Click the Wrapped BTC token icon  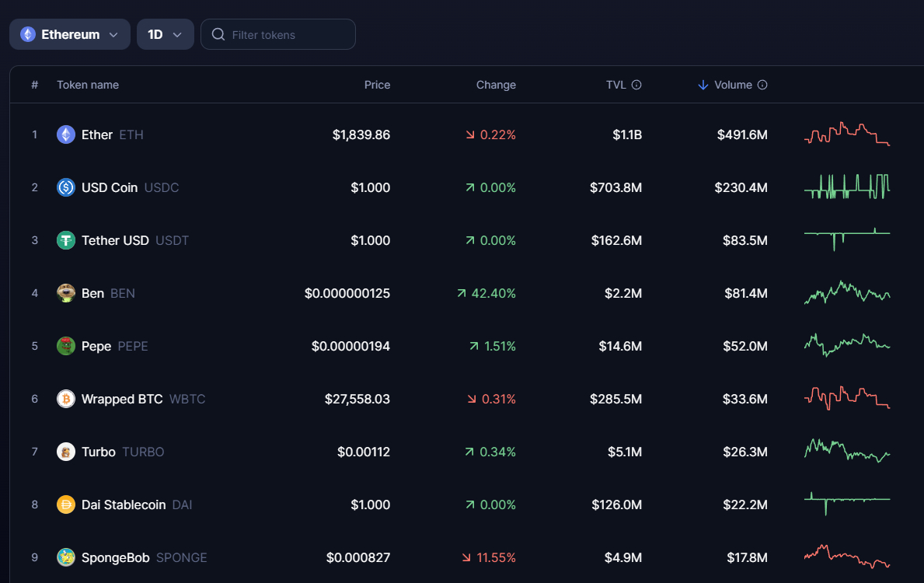point(66,399)
